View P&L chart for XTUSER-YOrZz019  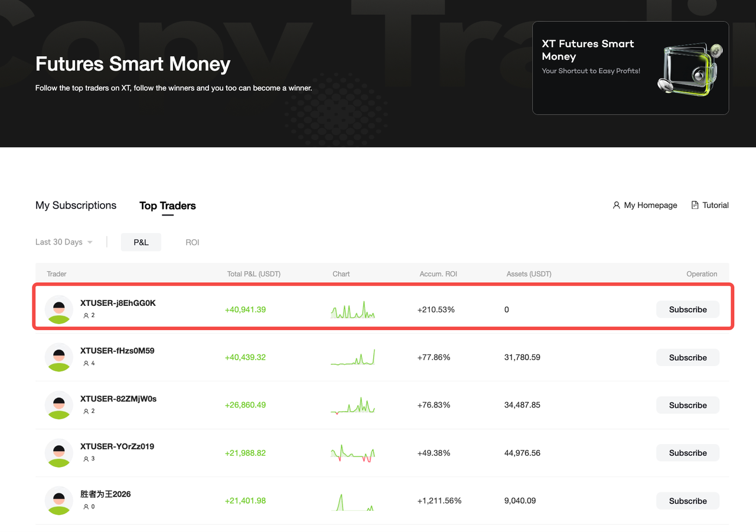pyautogui.click(x=353, y=453)
